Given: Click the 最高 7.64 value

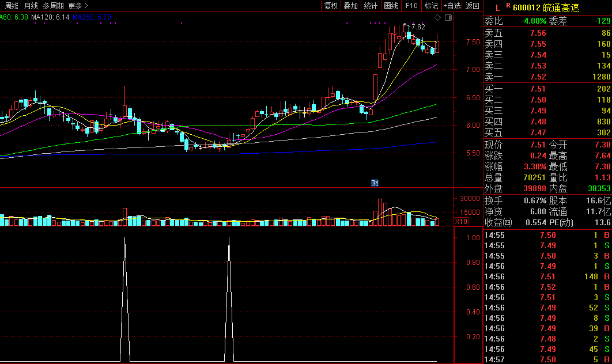Looking at the screenshot, I should 603,156.
